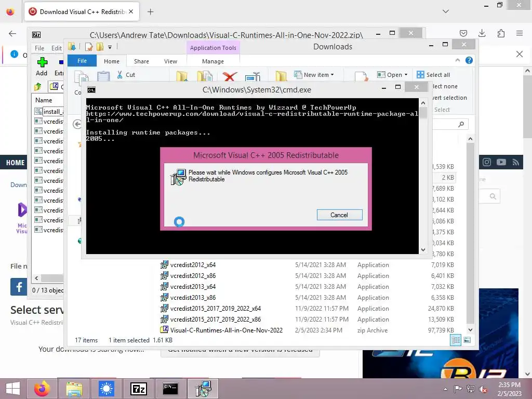
Task: Close the Download Visual C++ Firefox tab
Action: (x=131, y=11)
